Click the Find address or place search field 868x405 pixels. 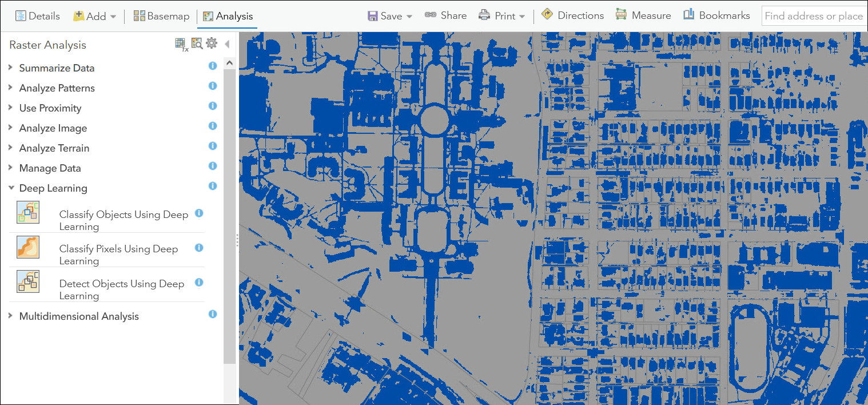815,16
